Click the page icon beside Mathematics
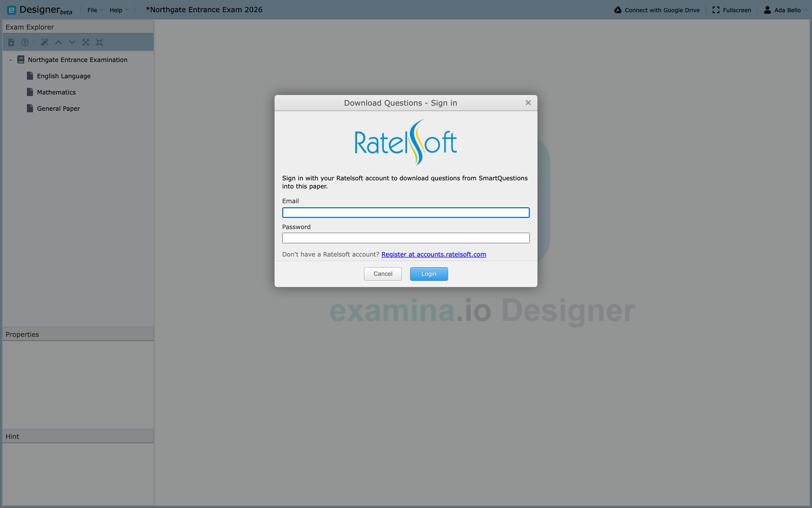 [x=30, y=92]
